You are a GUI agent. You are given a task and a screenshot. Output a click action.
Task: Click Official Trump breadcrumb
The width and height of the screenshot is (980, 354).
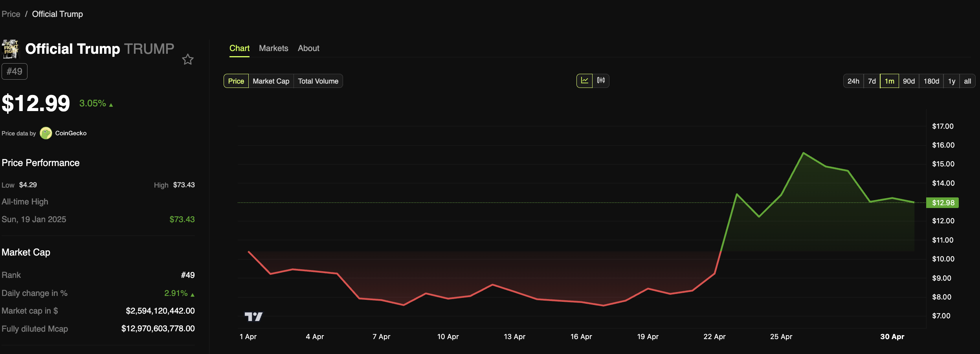click(x=57, y=14)
